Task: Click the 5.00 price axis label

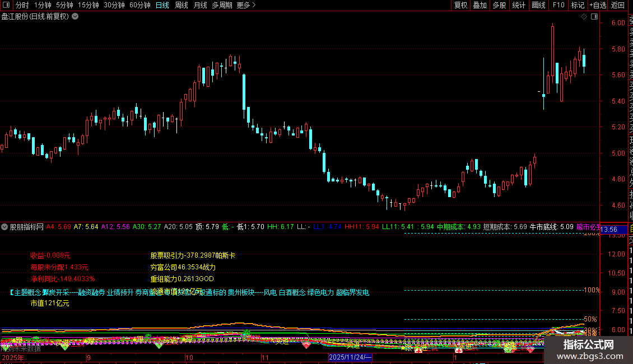Action: (618, 153)
